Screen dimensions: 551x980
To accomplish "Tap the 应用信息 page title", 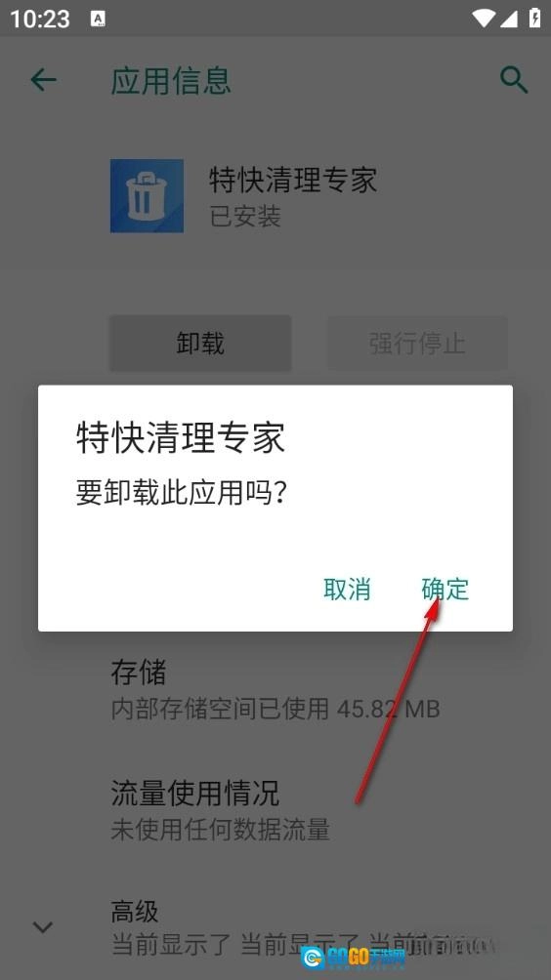I will click(x=171, y=81).
